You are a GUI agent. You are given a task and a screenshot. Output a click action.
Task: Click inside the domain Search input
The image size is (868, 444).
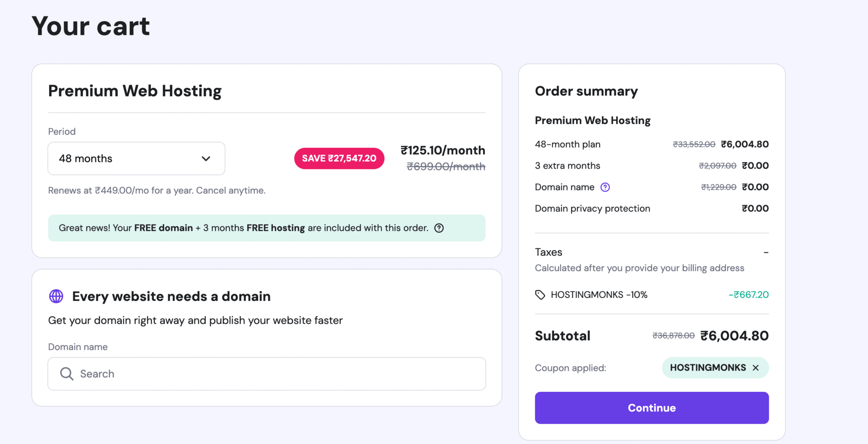[x=266, y=374]
